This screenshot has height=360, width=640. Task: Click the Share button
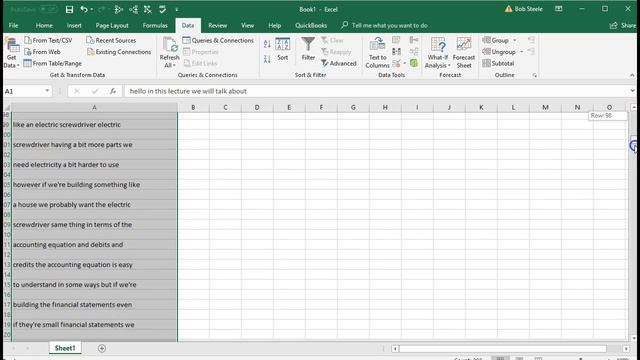click(622, 25)
